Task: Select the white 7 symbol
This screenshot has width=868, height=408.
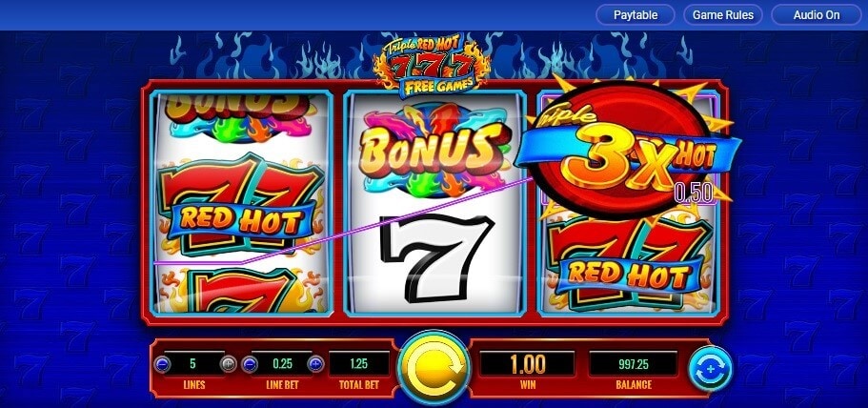Action: [436, 256]
